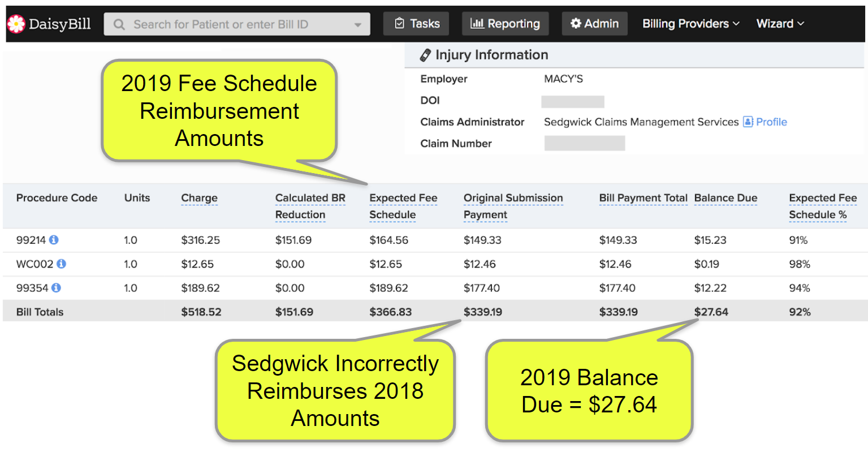The image size is (868, 452).
Task: Click the Calculated BR Reduction column header
Action: 310,206
